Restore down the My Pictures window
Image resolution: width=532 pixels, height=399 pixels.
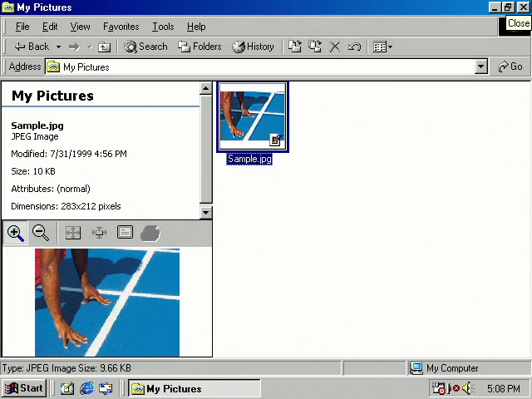[508, 7]
